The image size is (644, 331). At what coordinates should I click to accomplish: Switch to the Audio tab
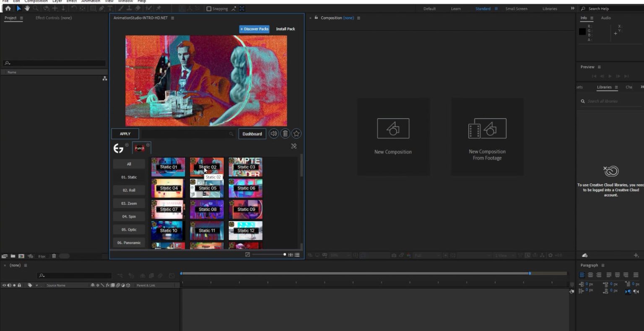click(x=606, y=18)
